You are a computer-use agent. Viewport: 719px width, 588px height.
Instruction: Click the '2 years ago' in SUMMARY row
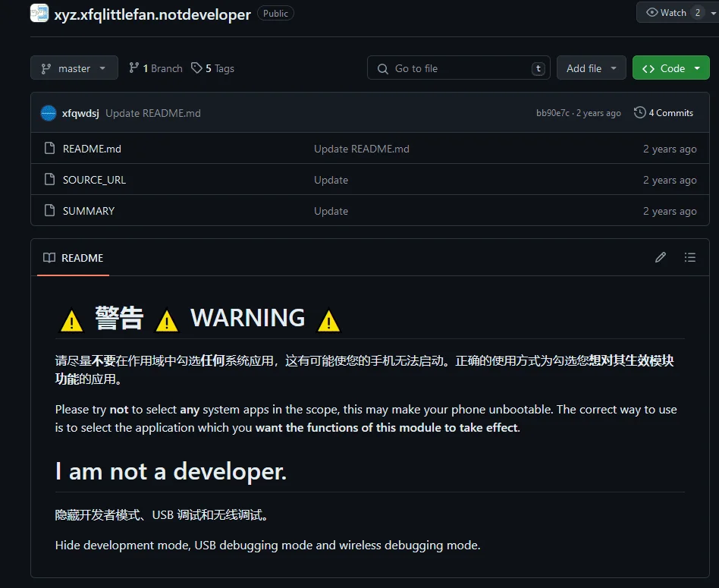(670, 211)
